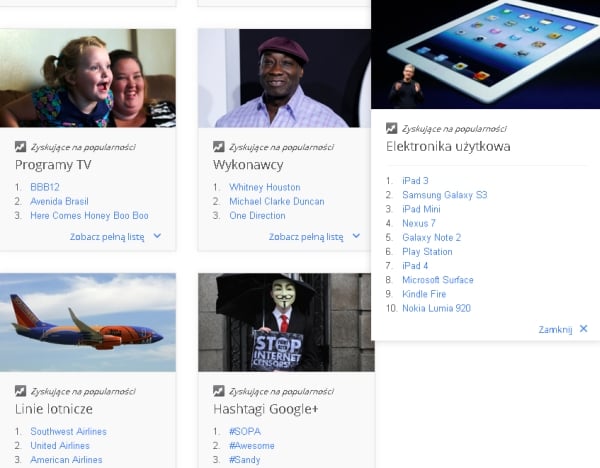The image size is (600, 468).
Task: Open Avenida Brasil link
Action: [59, 201]
